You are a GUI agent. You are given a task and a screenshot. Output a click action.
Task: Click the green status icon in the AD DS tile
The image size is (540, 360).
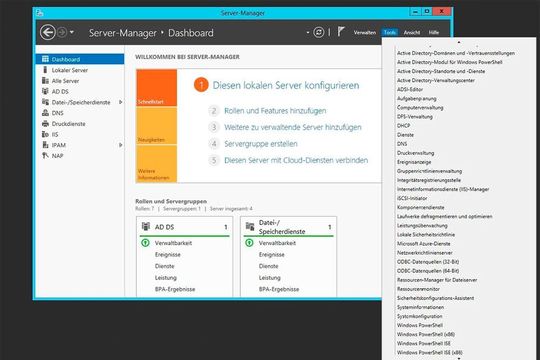[145, 243]
